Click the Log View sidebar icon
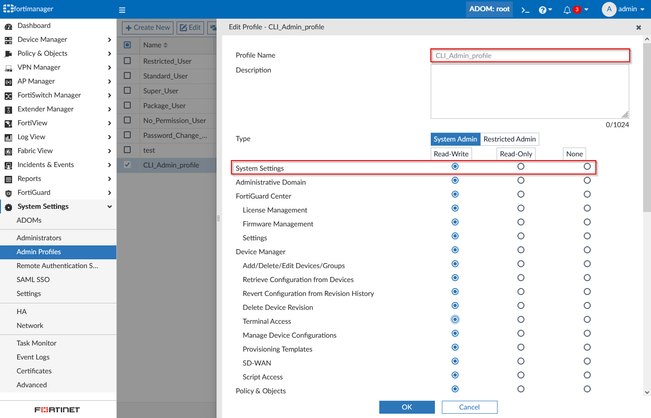This screenshot has height=418, width=651. (x=8, y=137)
